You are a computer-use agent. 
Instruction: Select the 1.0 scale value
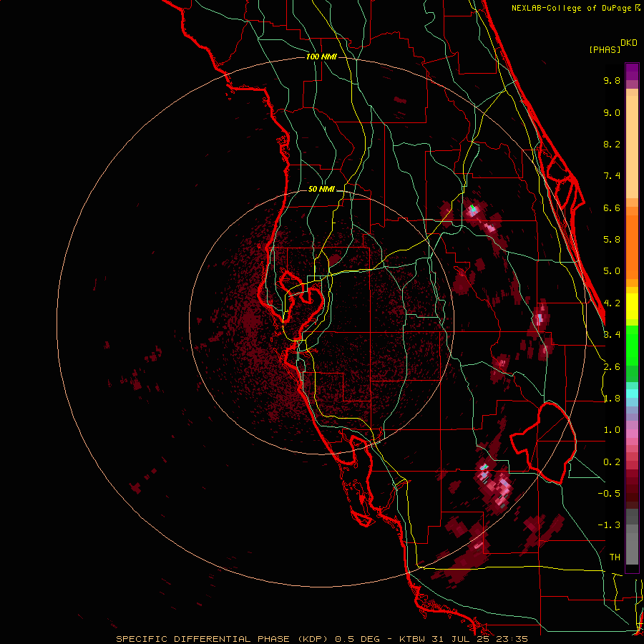[x=612, y=430]
